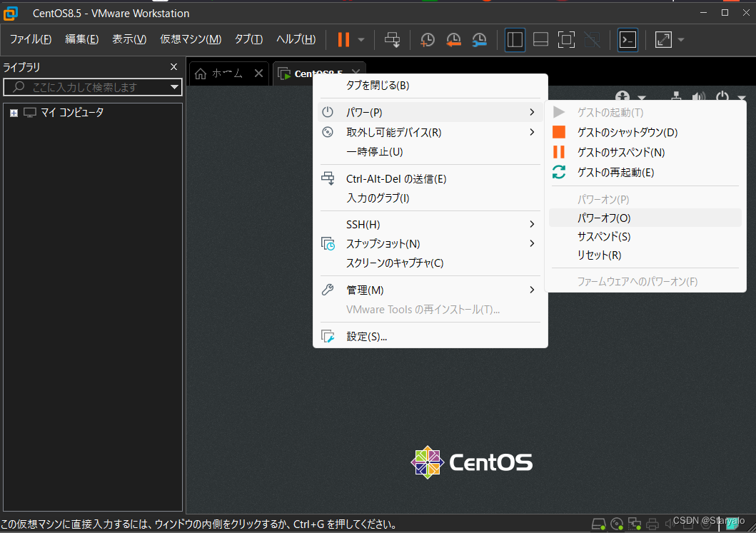Click the Send Ctrl+Alt+Del toolbar icon
Image resolution: width=756 pixels, height=533 pixels.
click(x=392, y=39)
